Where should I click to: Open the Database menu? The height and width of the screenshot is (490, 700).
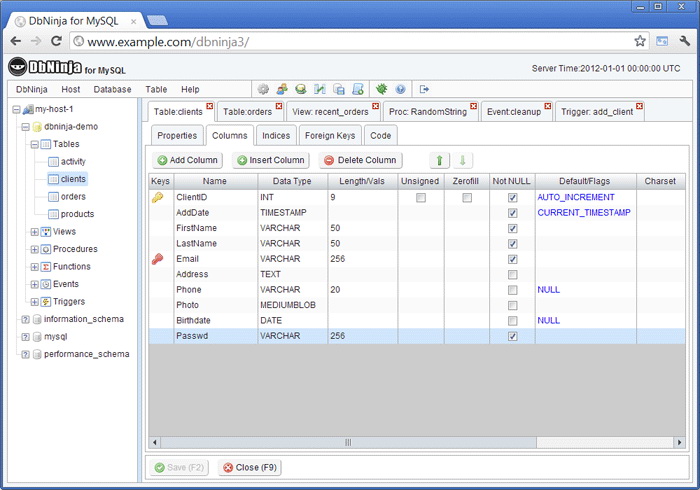pyautogui.click(x=112, y=89)
